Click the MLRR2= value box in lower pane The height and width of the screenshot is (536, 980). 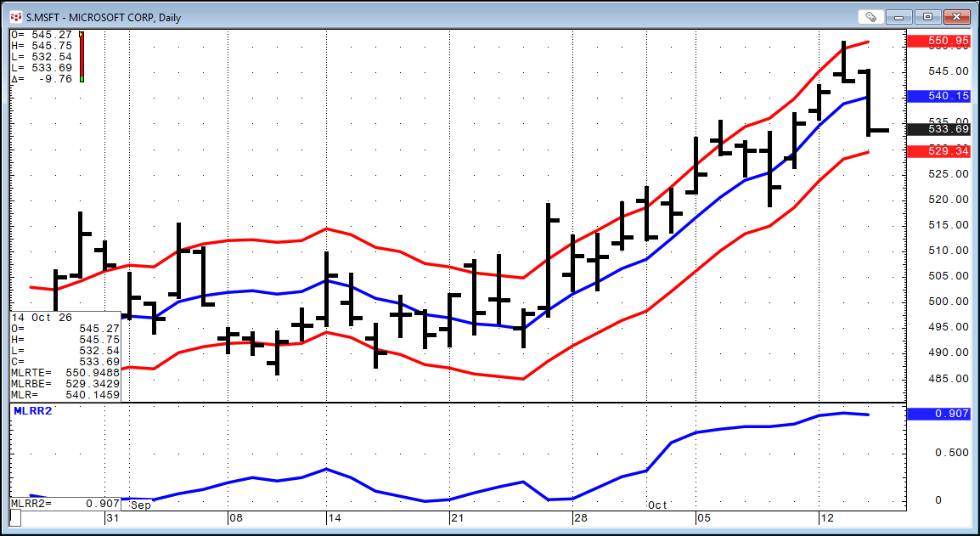(x=65, y=504)
